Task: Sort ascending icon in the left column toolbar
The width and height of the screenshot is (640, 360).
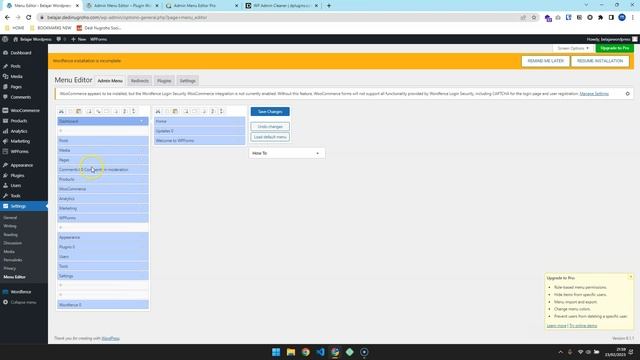Action: point(125,111)
